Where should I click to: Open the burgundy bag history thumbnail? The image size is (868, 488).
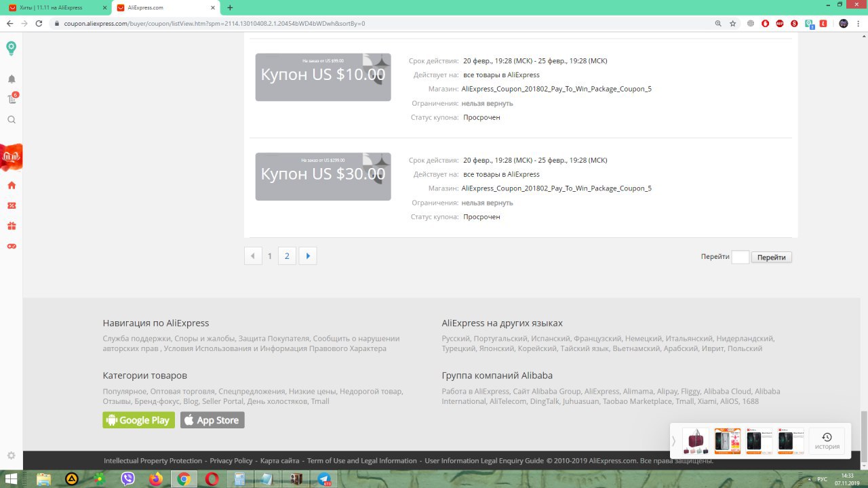pyautogui.click(x=696, y=441)
